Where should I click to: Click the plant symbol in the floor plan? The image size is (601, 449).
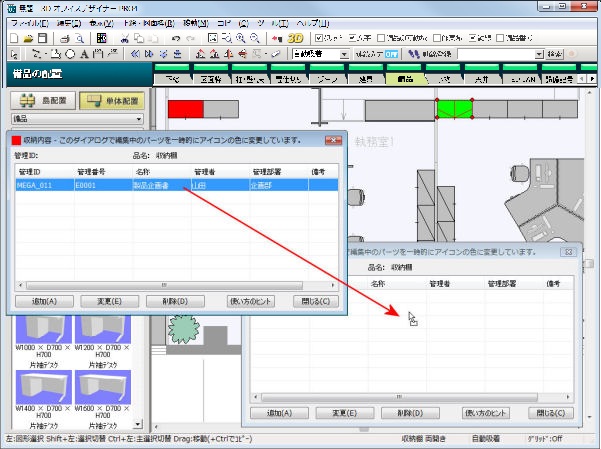tap(183, 327)
